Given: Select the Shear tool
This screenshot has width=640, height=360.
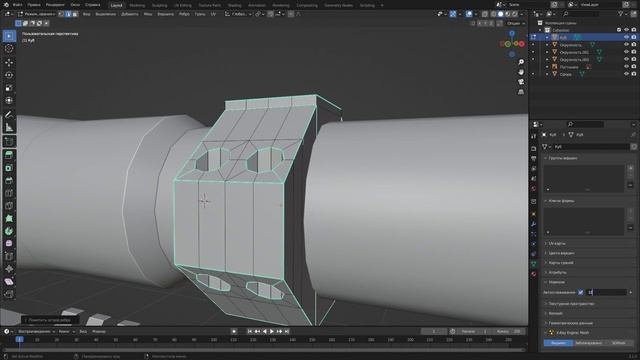Looking at the screenshot, I should coord(9,282).
